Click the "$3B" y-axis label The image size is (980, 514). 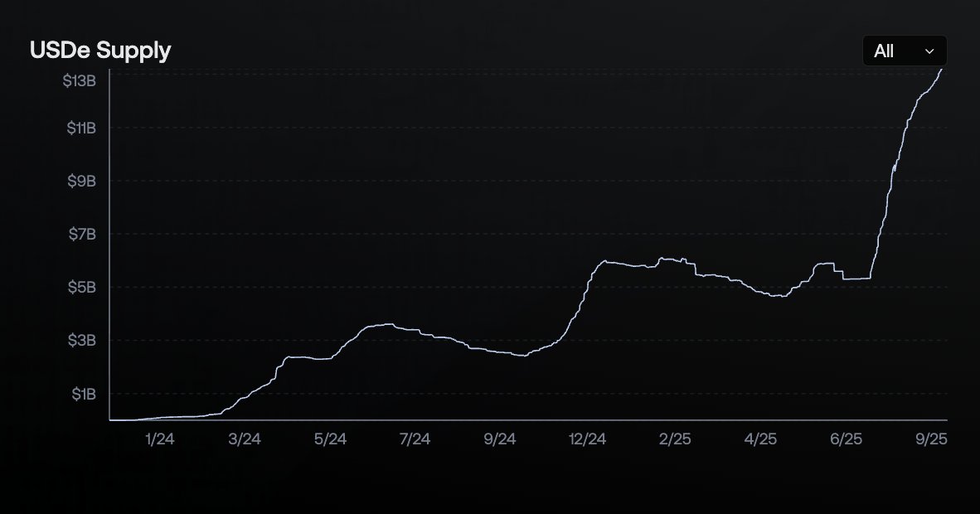tap(82, 340)
